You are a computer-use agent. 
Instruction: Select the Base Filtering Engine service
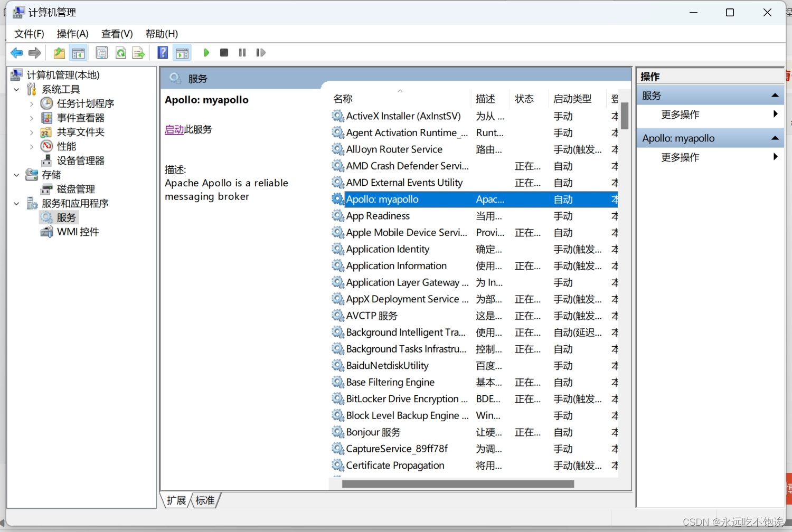point(390,382)
